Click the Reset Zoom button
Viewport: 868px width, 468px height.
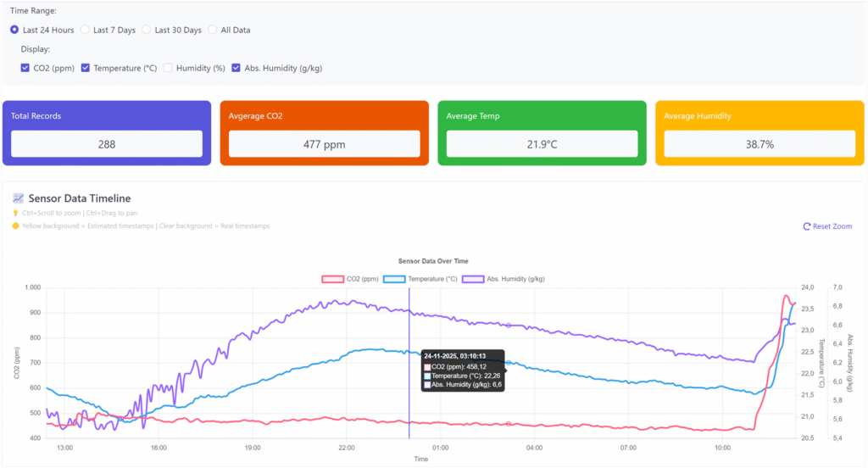pyautogui.click(x=827, y=226)
